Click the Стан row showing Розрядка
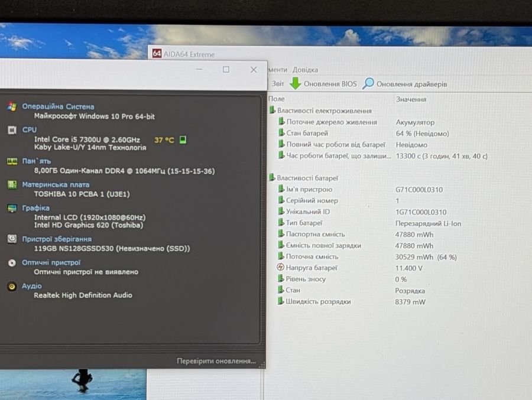The width and height of the screenshot is (532, 400). pos(352,291)
